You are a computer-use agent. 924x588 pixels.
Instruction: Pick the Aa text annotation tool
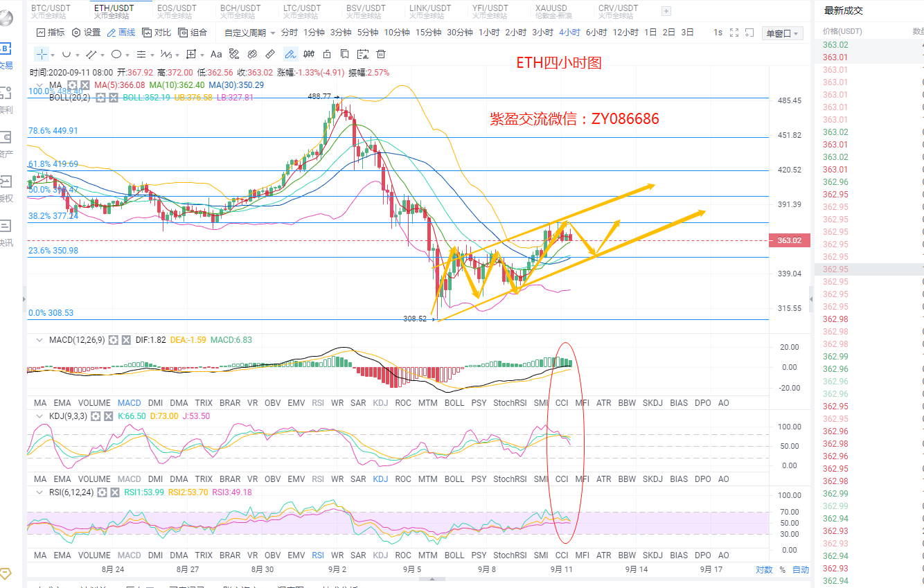(216, 55)
